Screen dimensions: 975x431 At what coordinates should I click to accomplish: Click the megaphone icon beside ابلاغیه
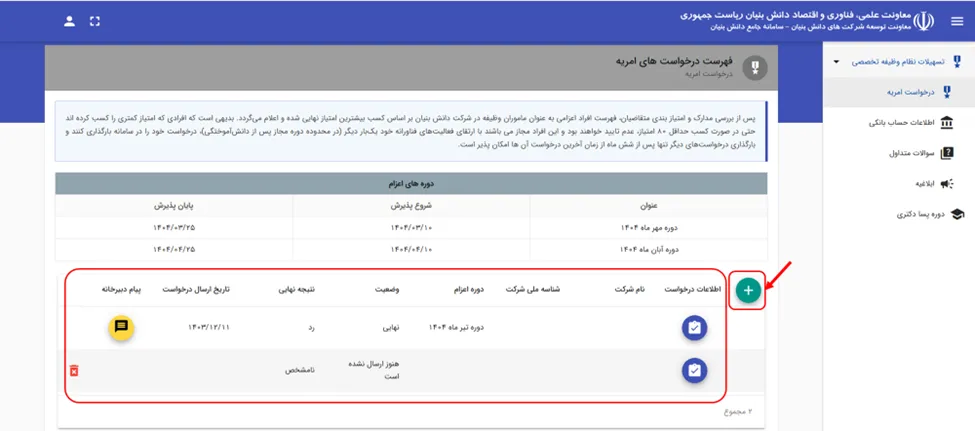(x=946, y=183)
